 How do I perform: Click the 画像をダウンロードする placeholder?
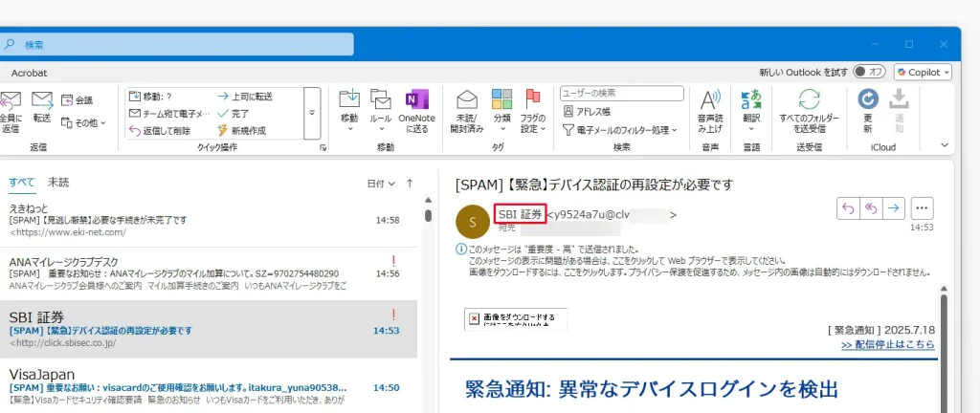coord(516,318)
